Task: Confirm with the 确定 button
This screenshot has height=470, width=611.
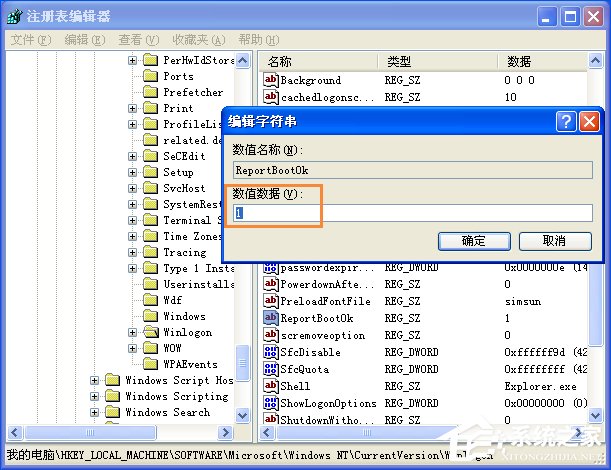Action: [474, 241]
